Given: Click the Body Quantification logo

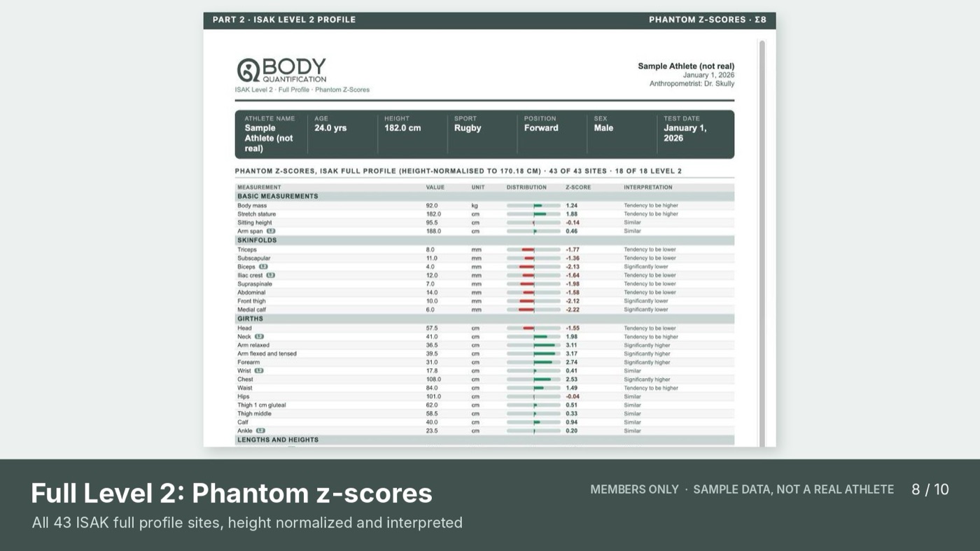Looking at the screenshot, I should point(281,70).
